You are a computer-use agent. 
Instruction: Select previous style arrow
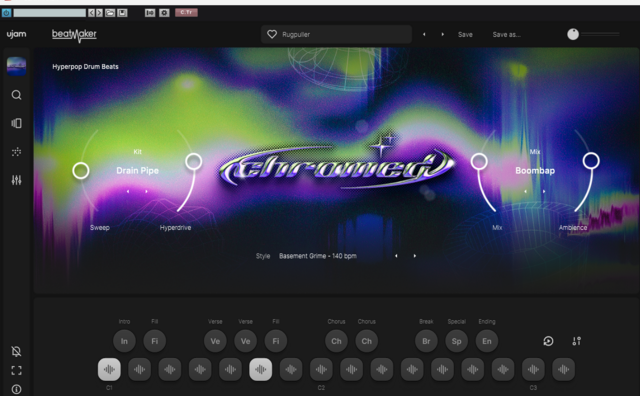[x=396, y=256]
